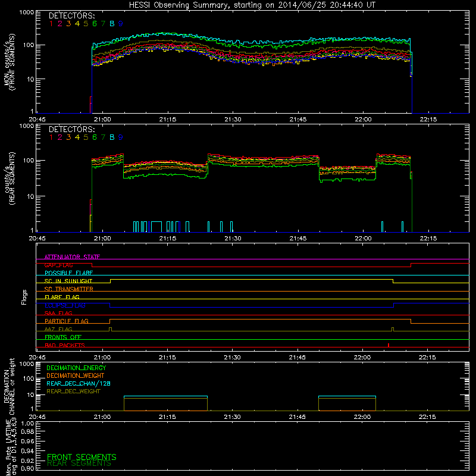This screenshot has width=476, height=476.
Task: Click red detector 1 in front segments legend
Action: (51, 23)
